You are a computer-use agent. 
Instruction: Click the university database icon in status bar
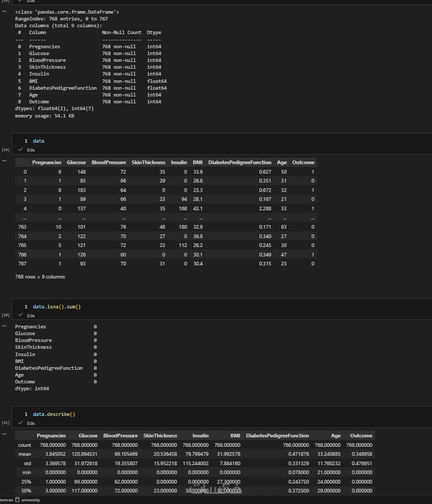[x=17, y=500]
